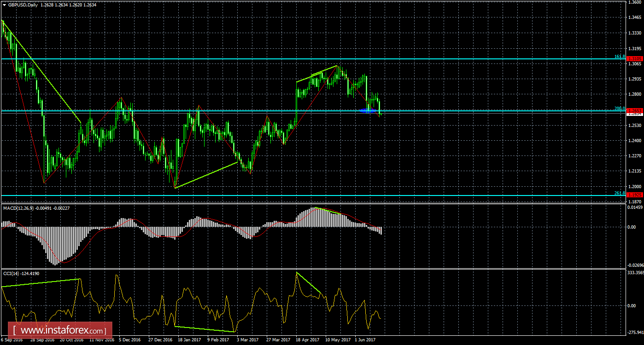Click the -275.941 CCI scale value
Screen dimensions: 644x345
(635, 332)
